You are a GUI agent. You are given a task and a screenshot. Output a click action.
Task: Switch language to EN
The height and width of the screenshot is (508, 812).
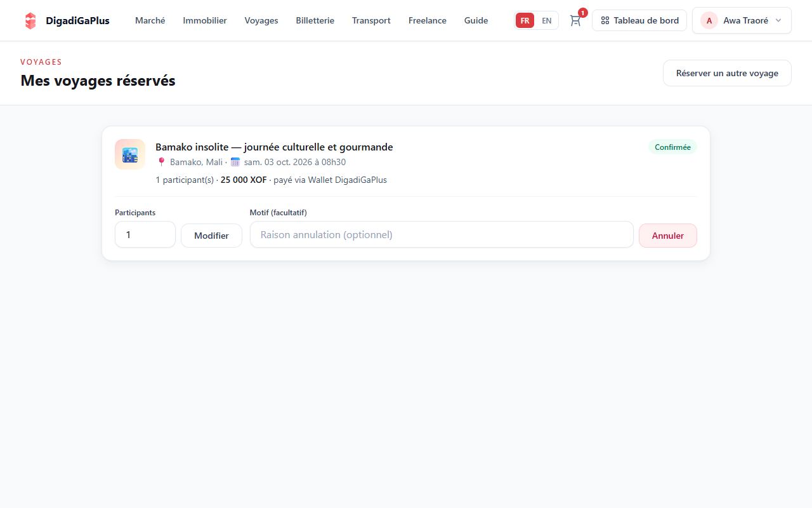(x=547, y=20)
